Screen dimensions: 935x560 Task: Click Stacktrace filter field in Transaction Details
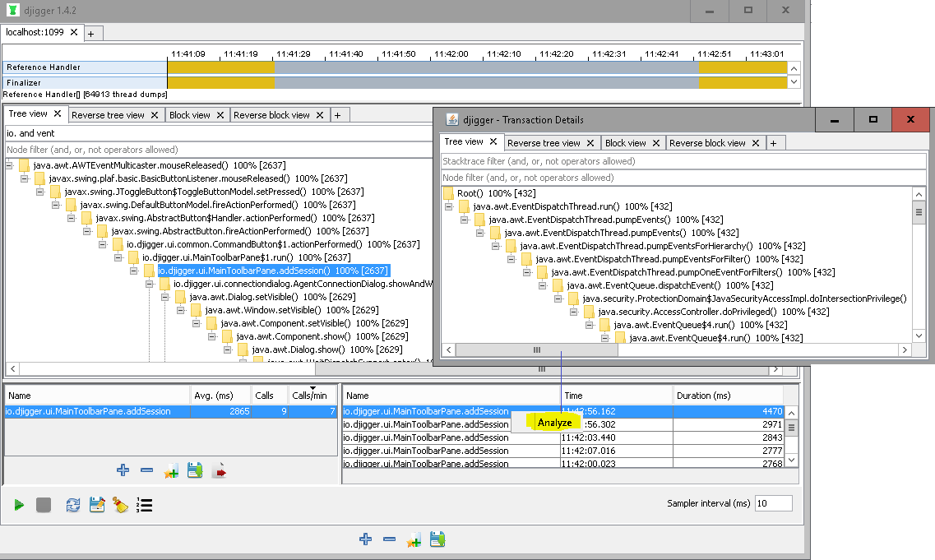[x=683, y=161]
